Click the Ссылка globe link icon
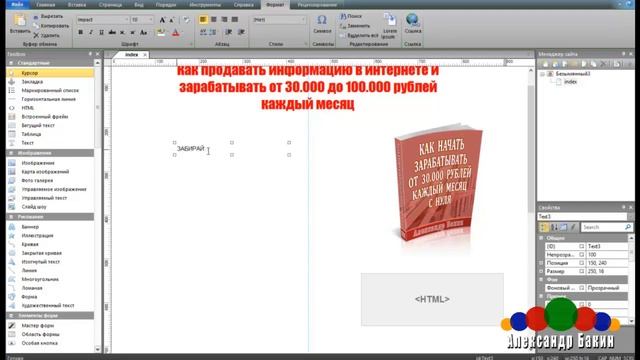This screenshot has width=640, height=360. (x=413, y=20)
